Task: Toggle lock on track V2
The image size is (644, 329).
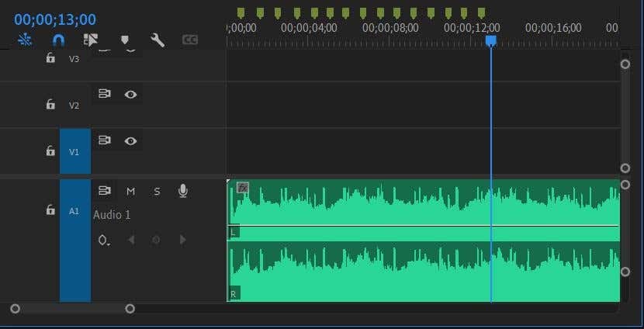Action: (x=50, y=104)
